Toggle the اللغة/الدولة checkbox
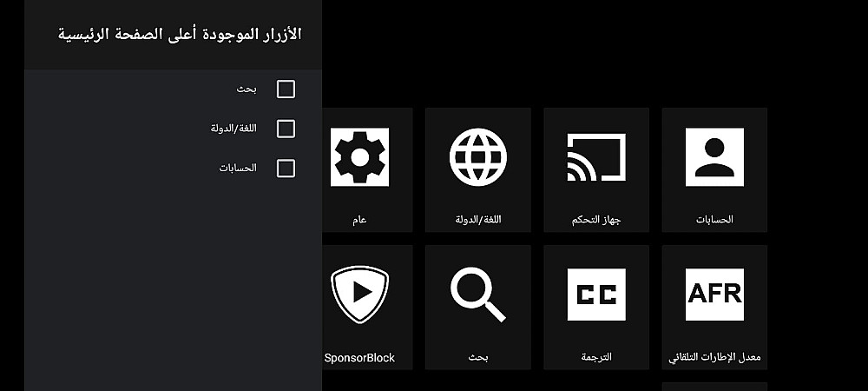 [286, 129]
